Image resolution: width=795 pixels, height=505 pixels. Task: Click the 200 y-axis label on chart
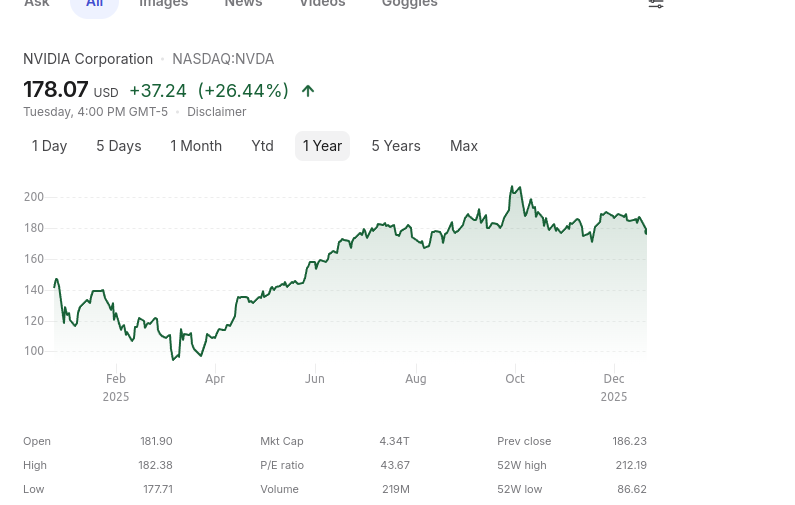pyautogui.click(x=33, y=197)
